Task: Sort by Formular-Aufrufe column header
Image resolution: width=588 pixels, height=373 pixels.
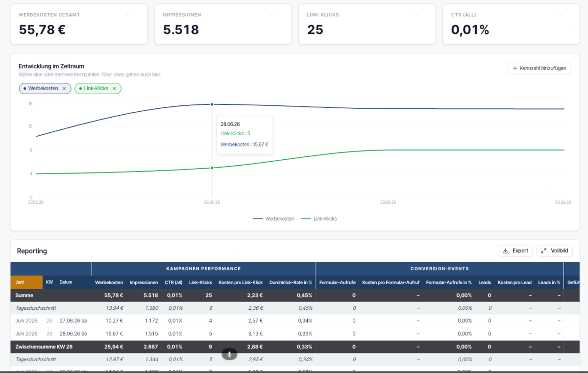Action: pos(338,282)
